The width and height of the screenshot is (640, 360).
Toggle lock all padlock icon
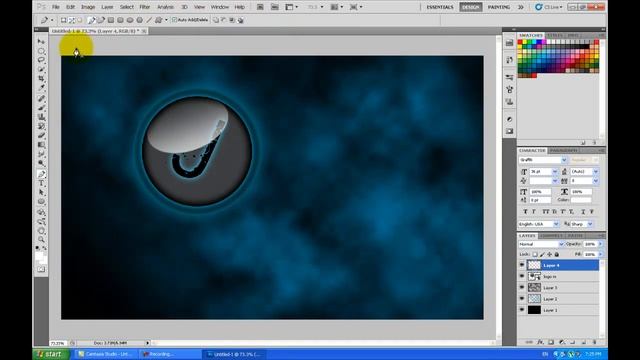(557, 254)
